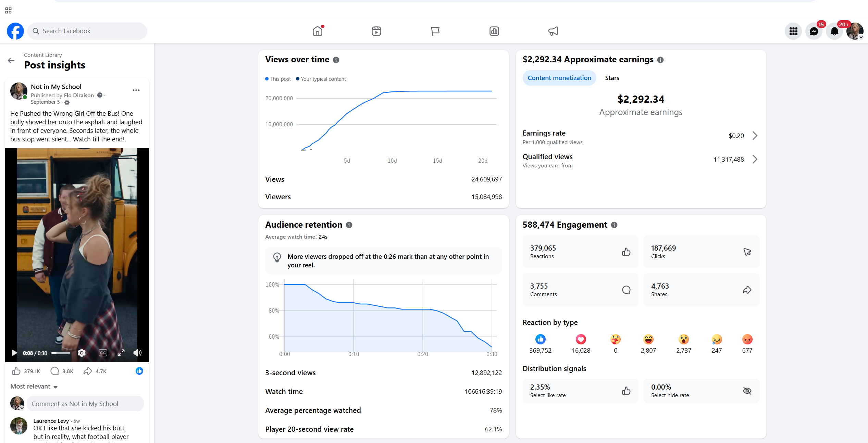Click the post audience settings gear by September 5
The height and width of the screenshot is (443, 868).
pos(67,102)
